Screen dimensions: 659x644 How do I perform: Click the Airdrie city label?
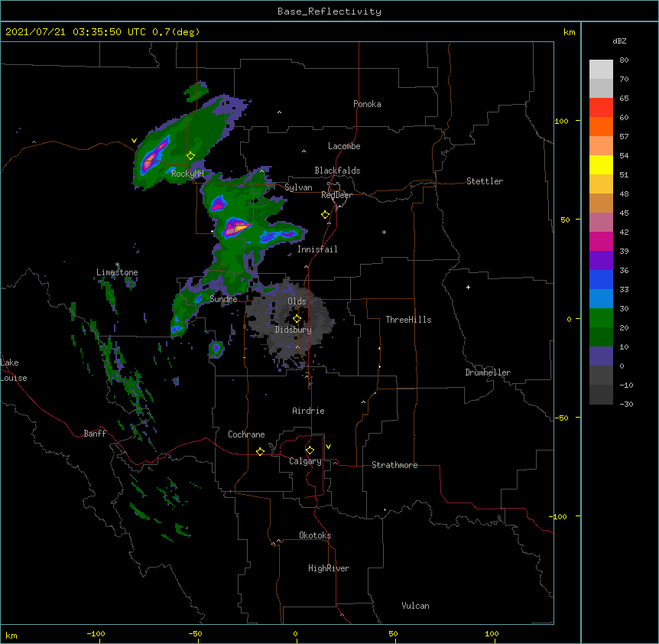(309, 411)
